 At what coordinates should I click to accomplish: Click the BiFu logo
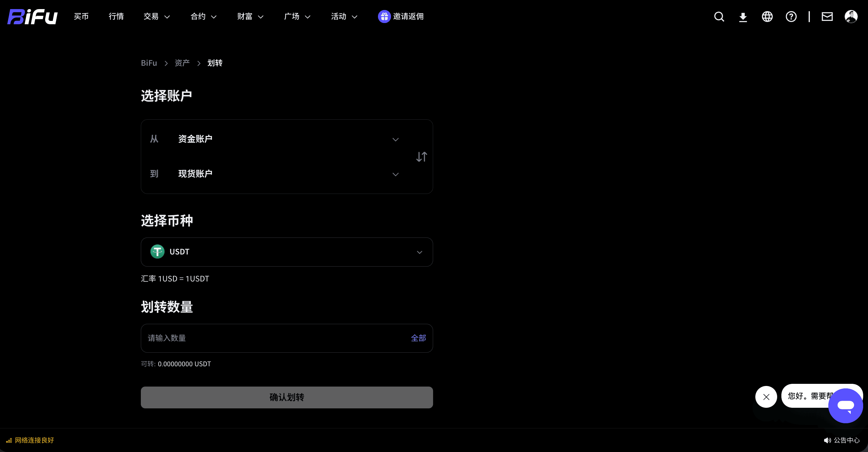pyautogui.click(x=32, y=17)
